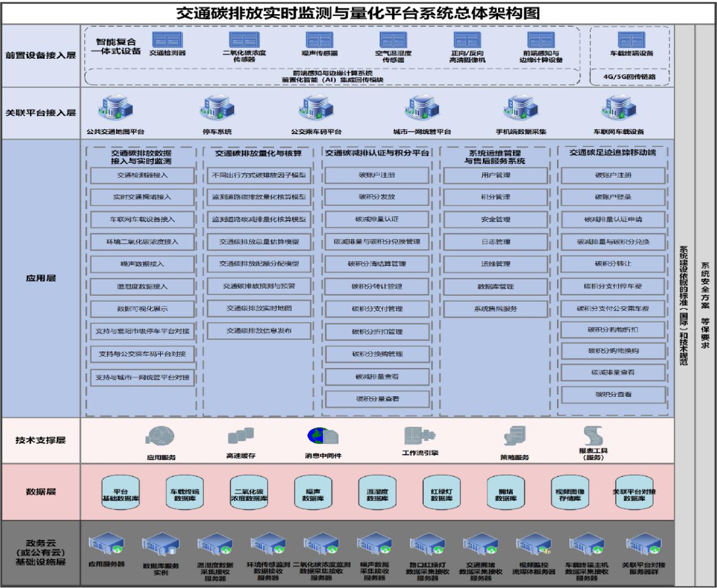Screen dimensions: 717x588
Task: Click the 应用层 layer label
Action: click(x=41, y=278)
